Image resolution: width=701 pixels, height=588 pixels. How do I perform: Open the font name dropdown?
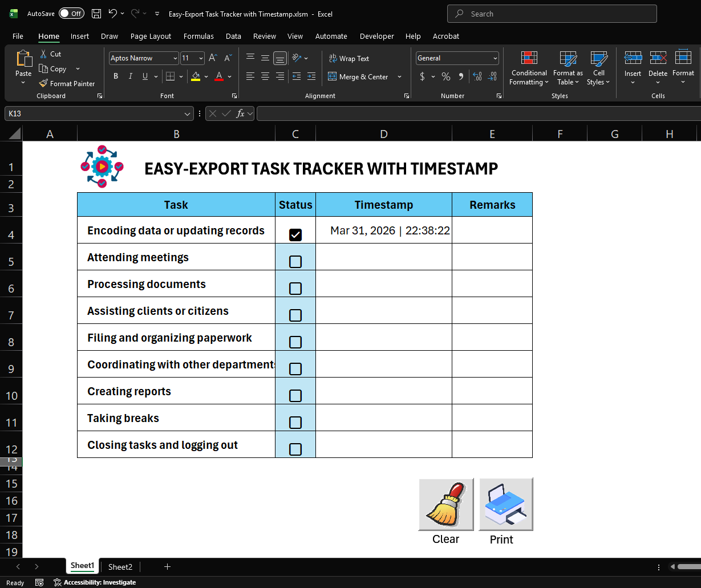pos(174,58)
